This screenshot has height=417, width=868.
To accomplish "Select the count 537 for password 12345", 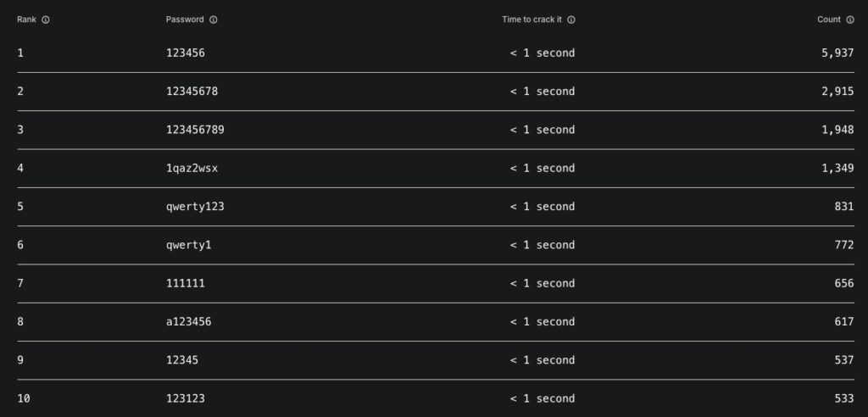I will pyautogui.click(x=844, y=360).
